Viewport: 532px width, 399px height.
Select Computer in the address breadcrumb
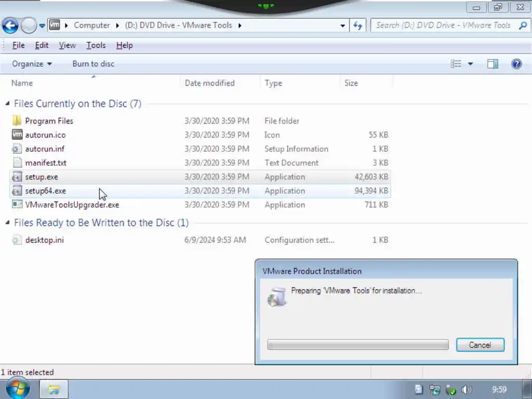click(x=91, y=25)
